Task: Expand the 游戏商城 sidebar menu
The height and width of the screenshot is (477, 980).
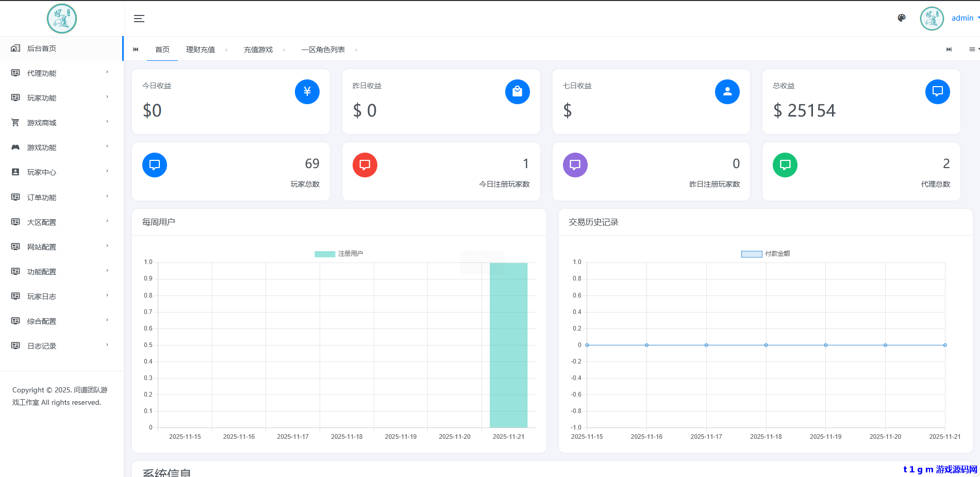Action: [x=61, y=123]
